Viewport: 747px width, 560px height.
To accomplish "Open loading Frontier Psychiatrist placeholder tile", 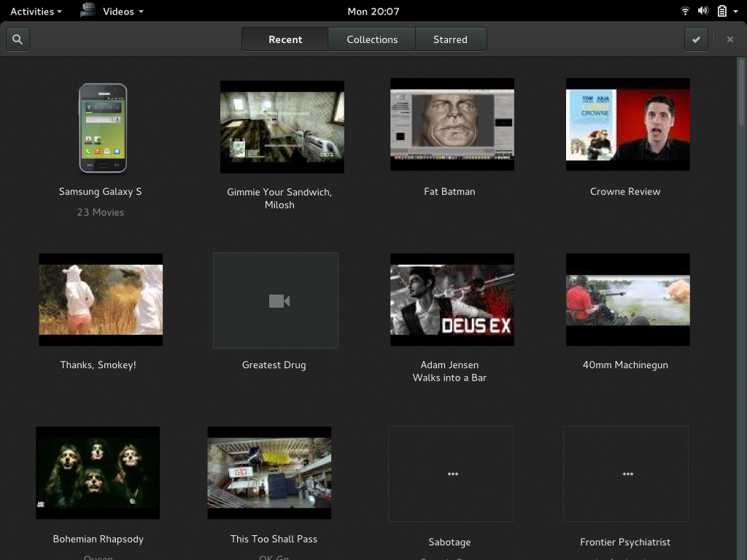I will [x=626, y=474].
